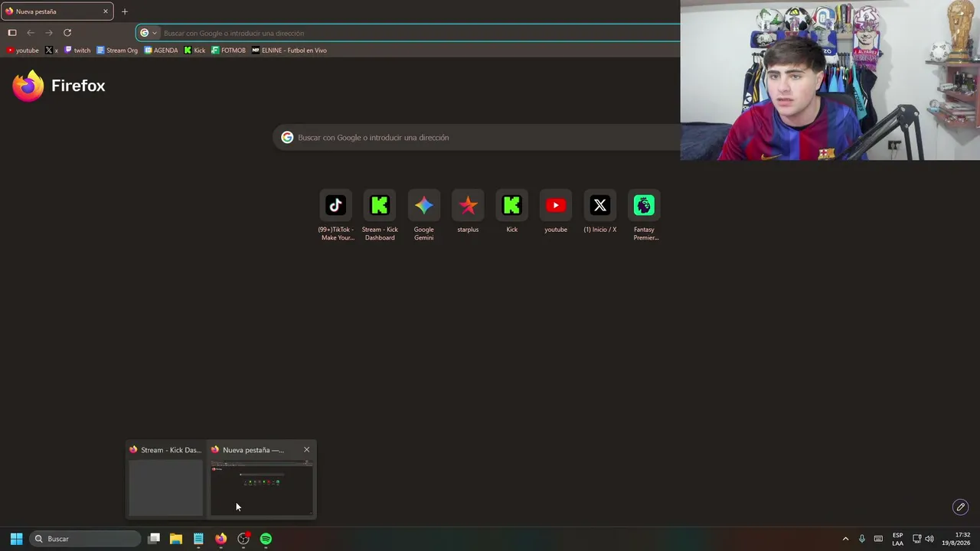Image resolution: width=980 pixels, height=551 pixels.
Task: Open Notepad from the taskbar
Action: (198, 539)
